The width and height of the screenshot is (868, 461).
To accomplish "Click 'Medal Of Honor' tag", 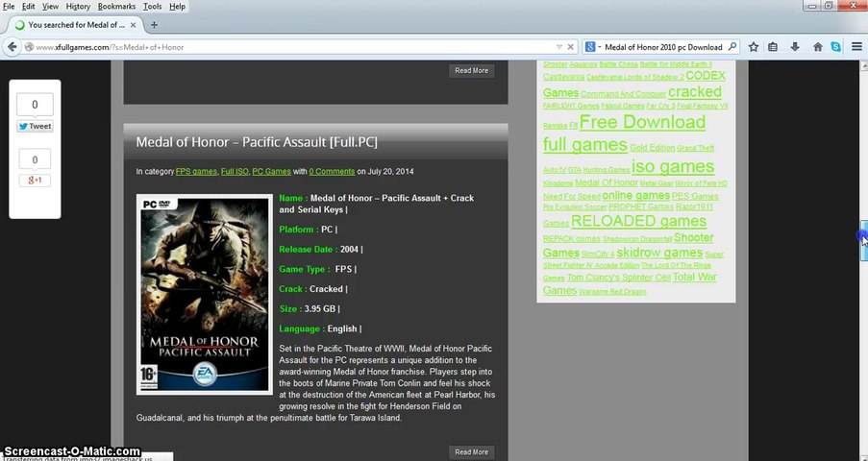I will click(x=607, y=182).
